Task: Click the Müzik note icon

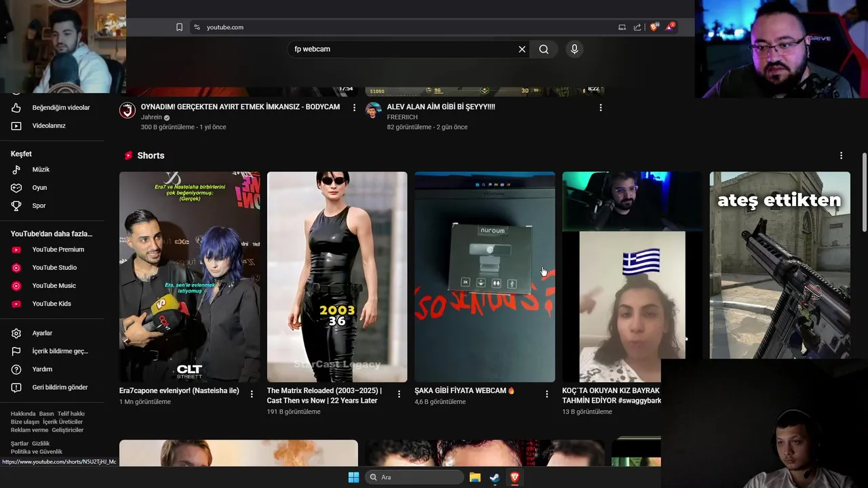Action: (16, 169)
